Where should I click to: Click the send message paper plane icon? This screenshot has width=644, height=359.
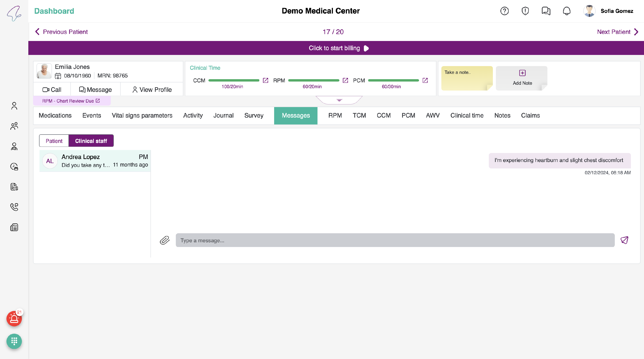(624, 240)
